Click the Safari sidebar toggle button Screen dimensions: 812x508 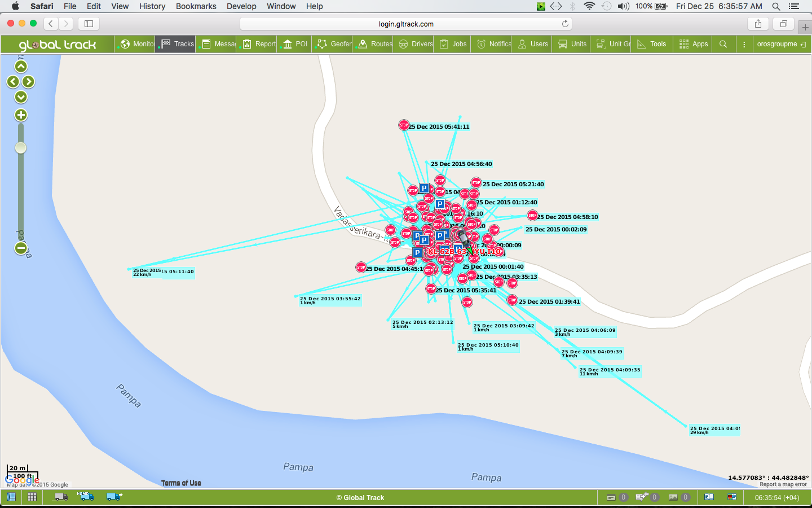(x=89, y=24)
